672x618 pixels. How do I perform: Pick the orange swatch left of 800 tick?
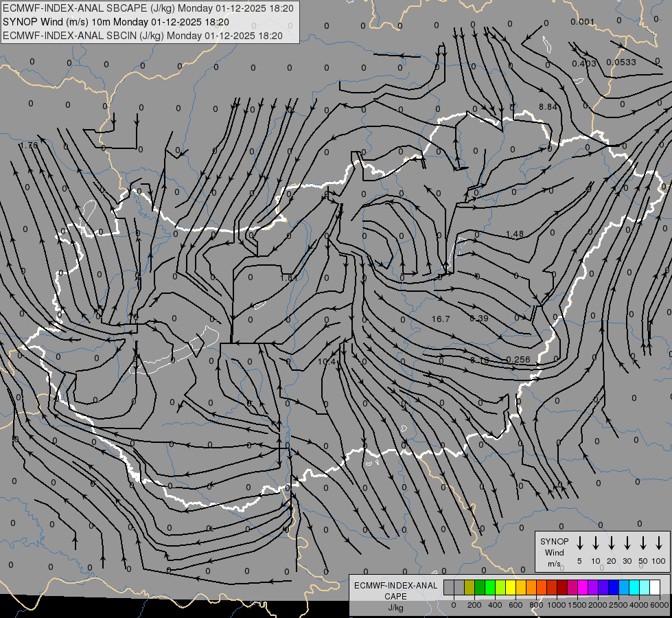point(531,587)
